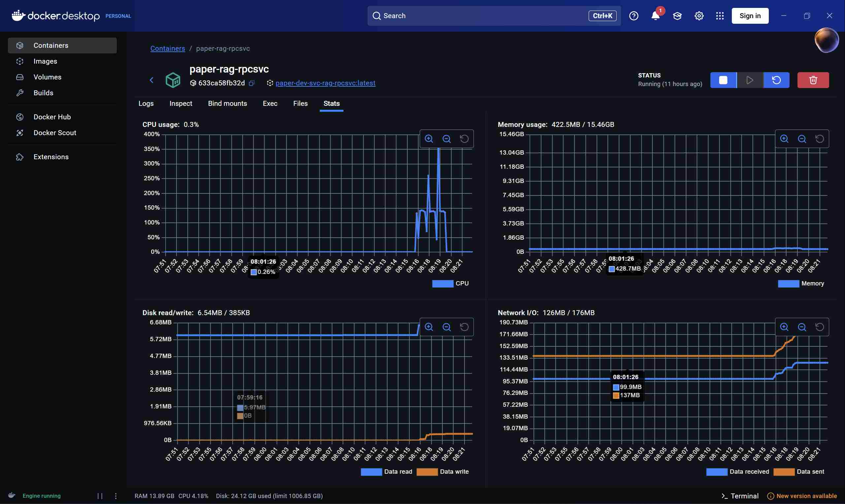Zoom in on the CPU usage chart
845x504 pixels.
tap(429, 138)
